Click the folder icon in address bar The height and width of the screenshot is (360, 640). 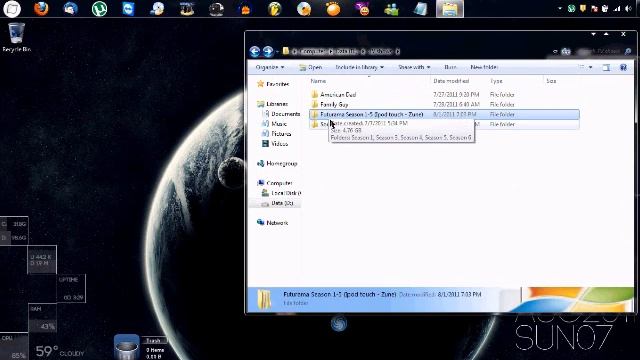[286, 51]
